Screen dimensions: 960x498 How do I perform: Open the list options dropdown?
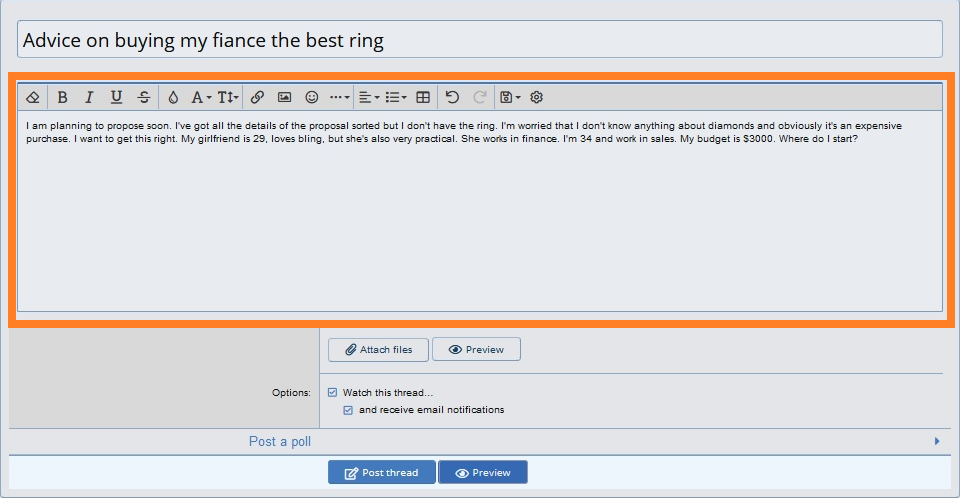pyautogui.click(x=396, y=97)
